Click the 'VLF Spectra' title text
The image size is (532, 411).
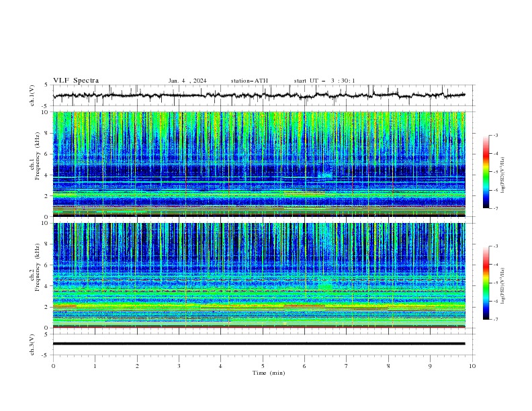[76, 81]
